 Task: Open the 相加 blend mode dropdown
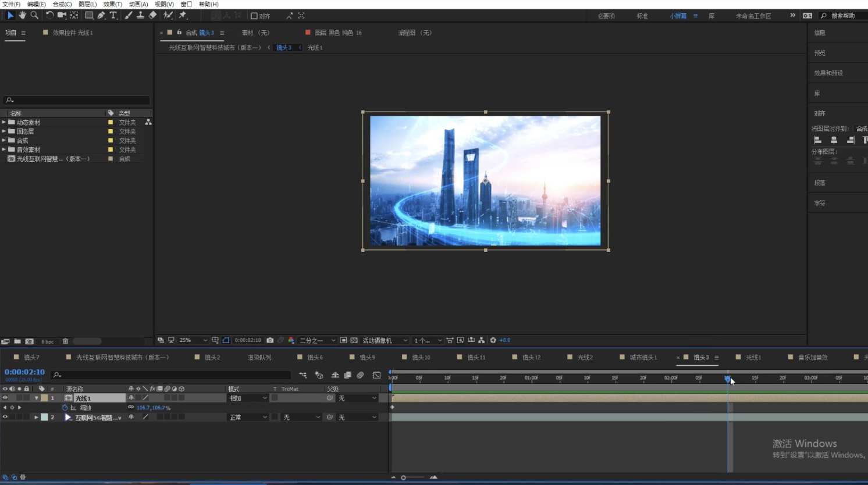(x=248, y=398)
